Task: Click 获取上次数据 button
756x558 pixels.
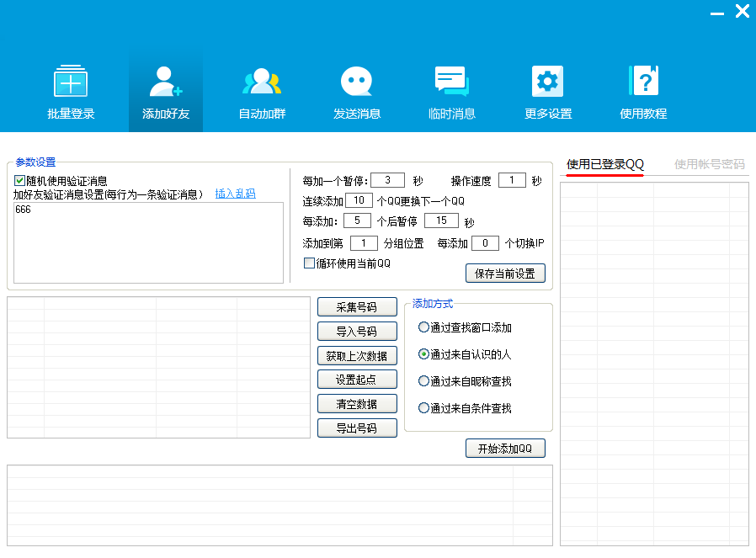Action: coord(357,356)
